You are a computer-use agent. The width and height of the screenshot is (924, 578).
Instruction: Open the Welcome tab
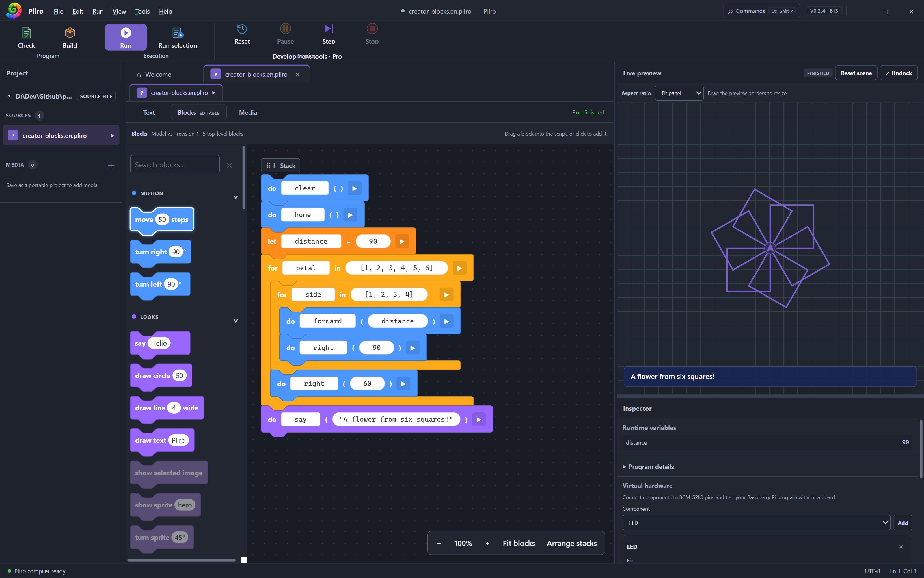point(154,75)
